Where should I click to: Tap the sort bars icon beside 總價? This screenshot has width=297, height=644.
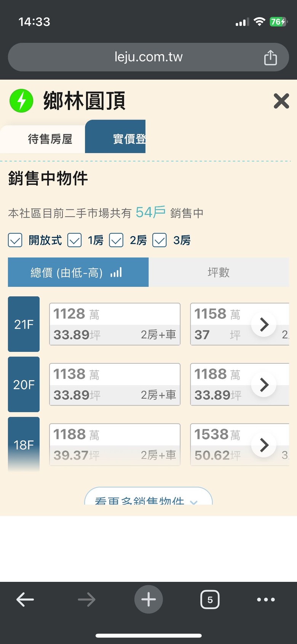[116, 273]
